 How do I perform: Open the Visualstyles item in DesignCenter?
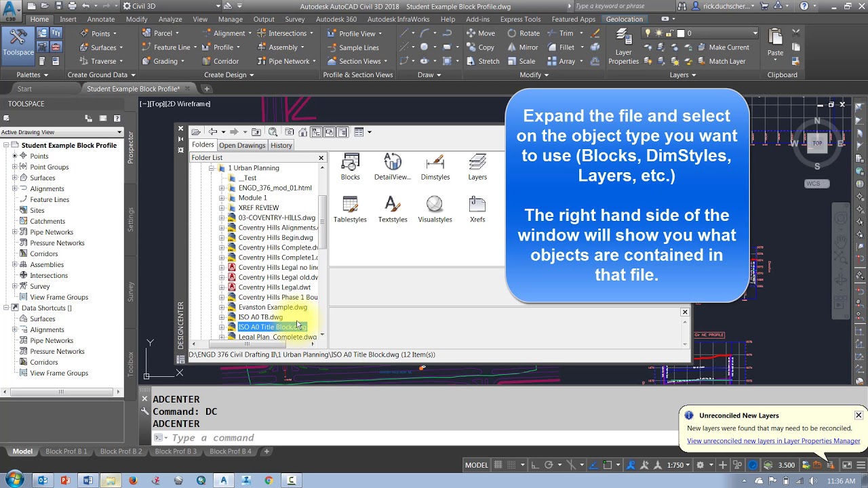coord(435,209)
